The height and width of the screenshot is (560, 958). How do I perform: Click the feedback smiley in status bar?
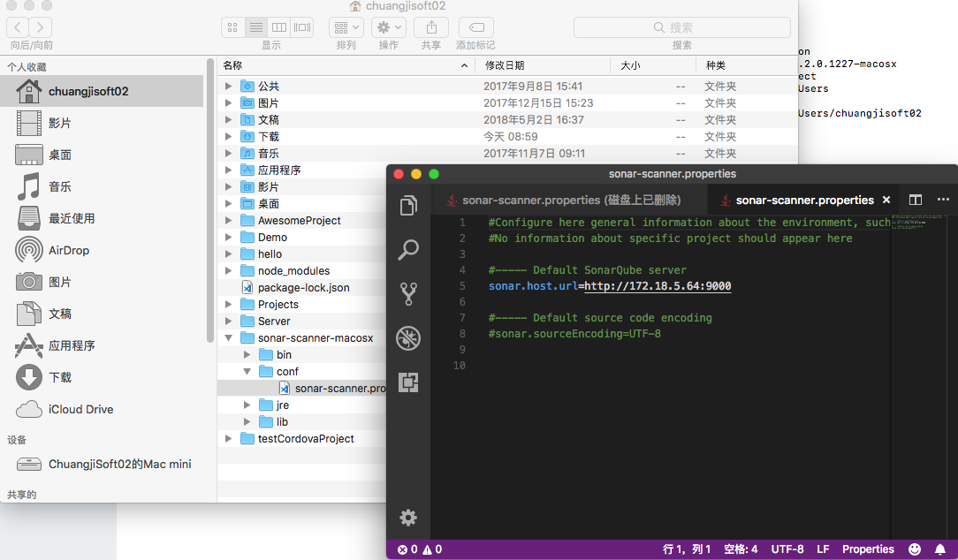coord(915,549)
